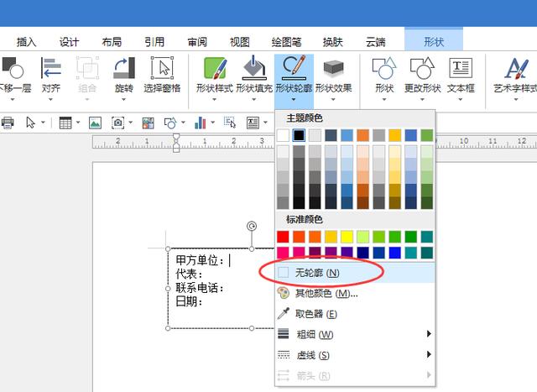The height and width of the screenshot is (392, 537).
Task: Pick the green theme color swatch
Action: pyautogui.click(x=427, y=135)
